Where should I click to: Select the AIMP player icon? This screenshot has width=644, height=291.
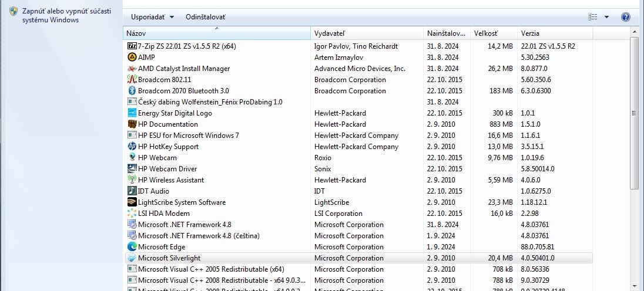pos(132,57)
